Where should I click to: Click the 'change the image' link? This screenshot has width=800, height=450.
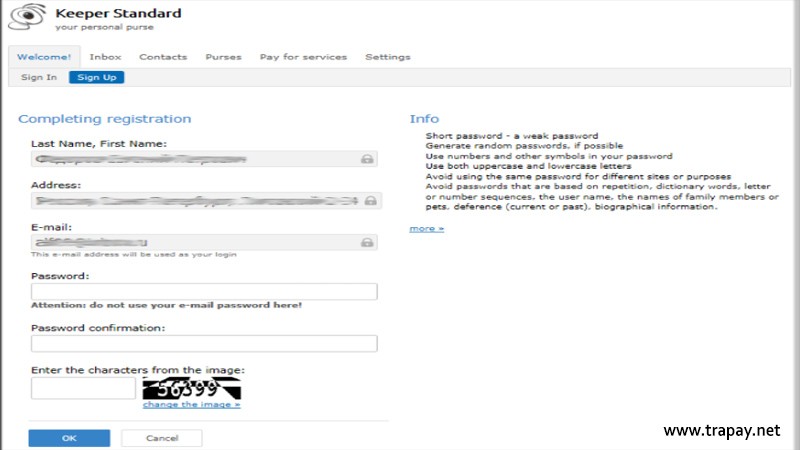(x=191, y=404)
